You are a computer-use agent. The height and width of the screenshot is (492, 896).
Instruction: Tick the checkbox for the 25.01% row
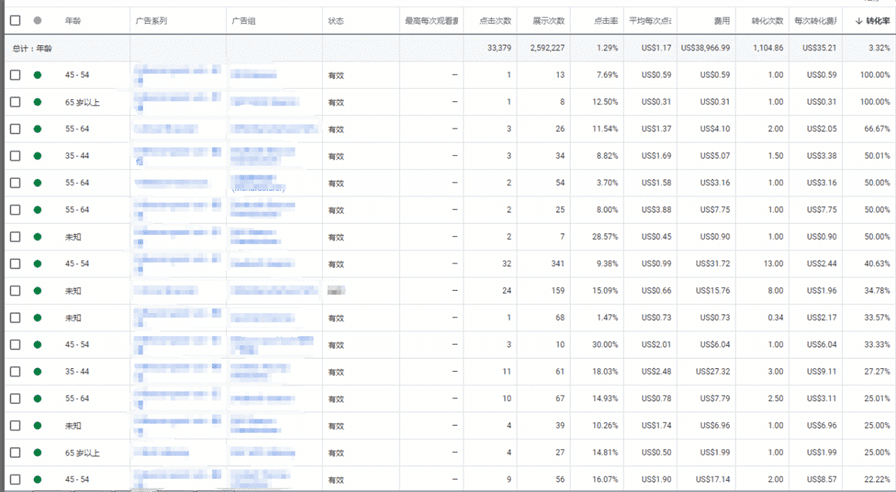pos(15,399)
